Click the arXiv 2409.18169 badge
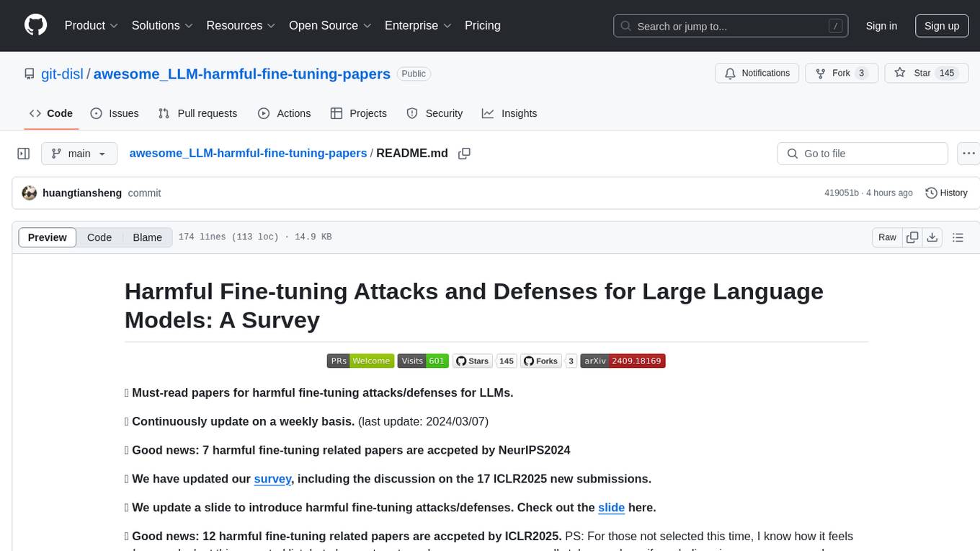The width and height of the screenshot is (980, 551). (x=623, y=361)
